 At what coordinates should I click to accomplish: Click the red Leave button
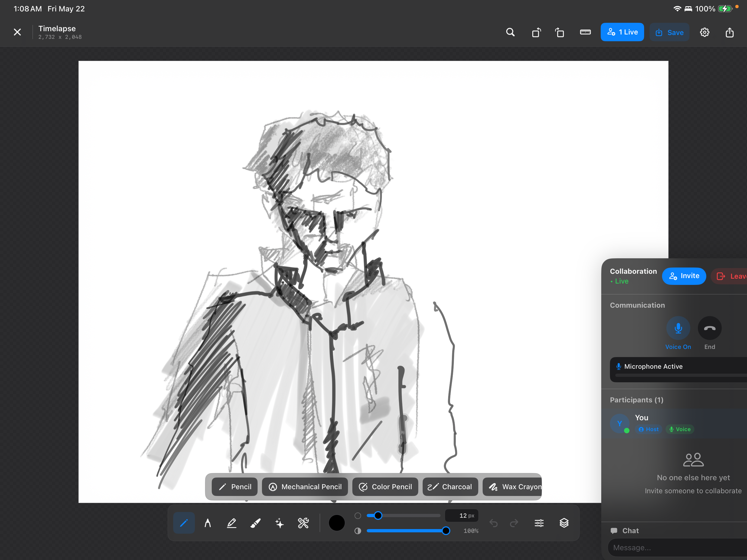(x=729, y=276)
